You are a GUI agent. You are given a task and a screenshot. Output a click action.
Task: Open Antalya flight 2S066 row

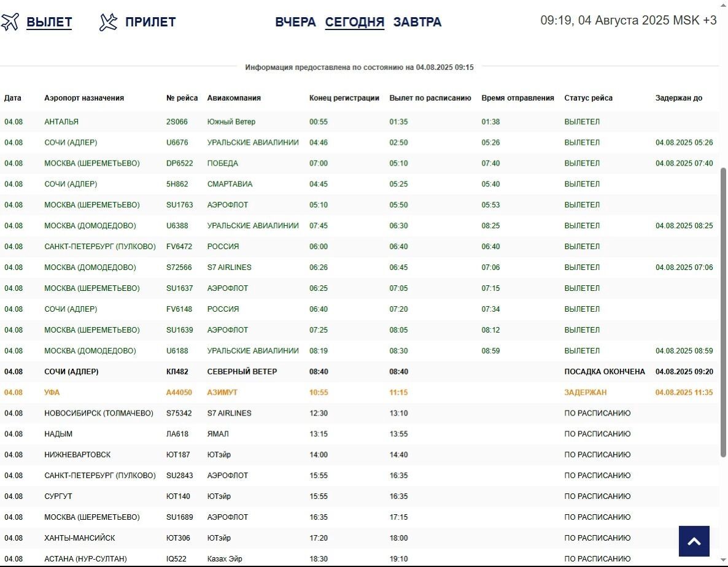pyautogui.click(x=177, y=121)
